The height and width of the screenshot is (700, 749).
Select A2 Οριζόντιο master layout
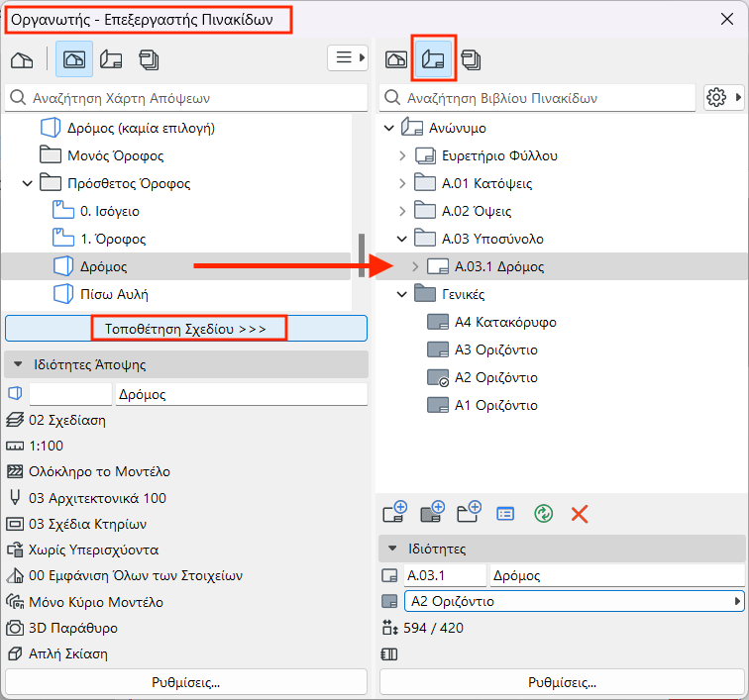tap(482, 377)
